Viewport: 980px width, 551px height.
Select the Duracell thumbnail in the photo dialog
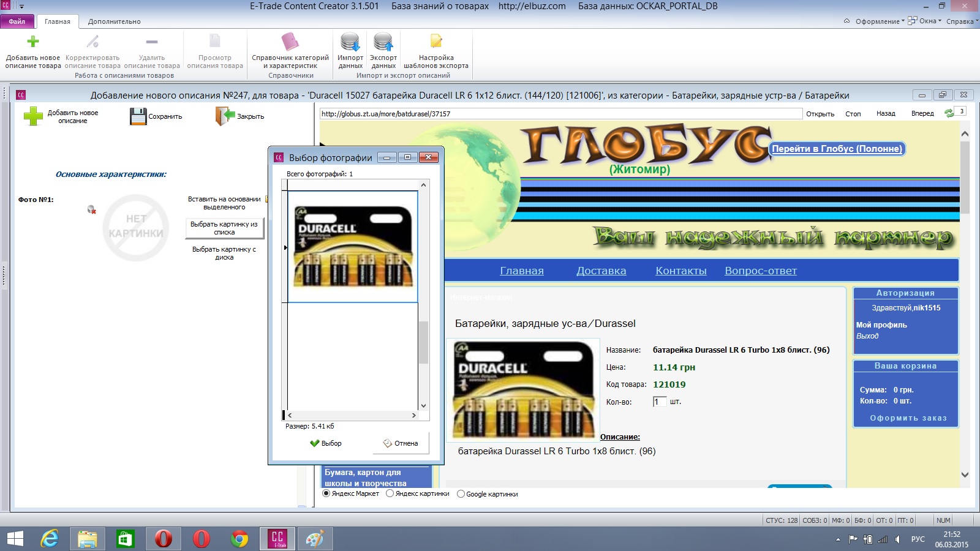pyautogui.click(x=353, y=247)
